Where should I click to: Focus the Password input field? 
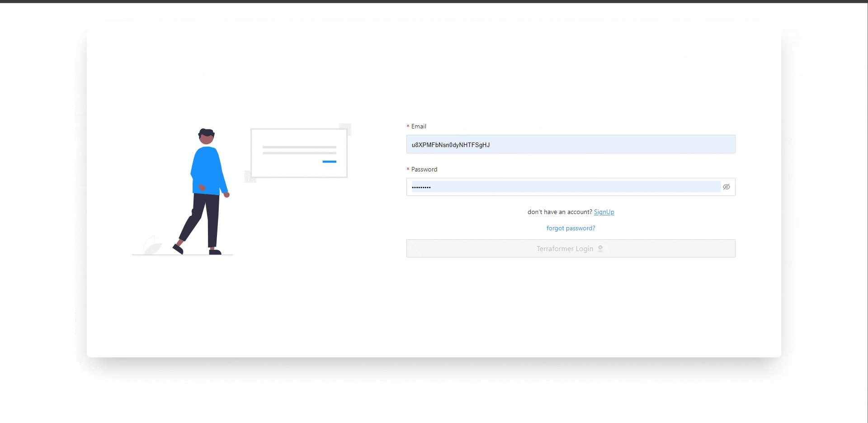tap(561, 187)
